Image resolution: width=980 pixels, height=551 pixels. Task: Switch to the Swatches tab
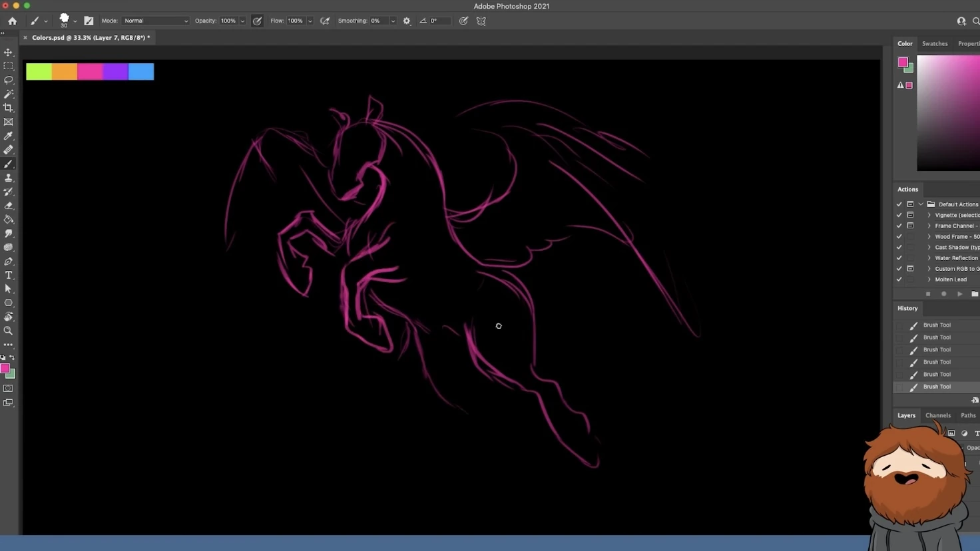[x=934, y=44]
